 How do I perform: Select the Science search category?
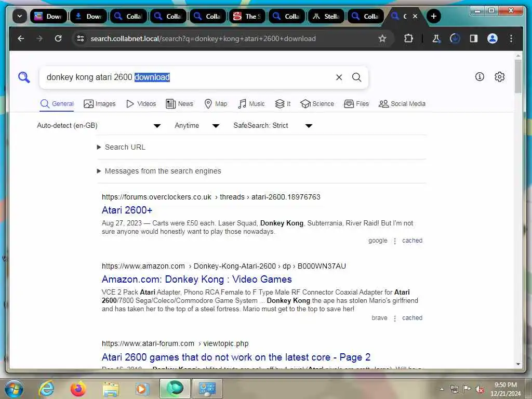click(x=317, y=104)
